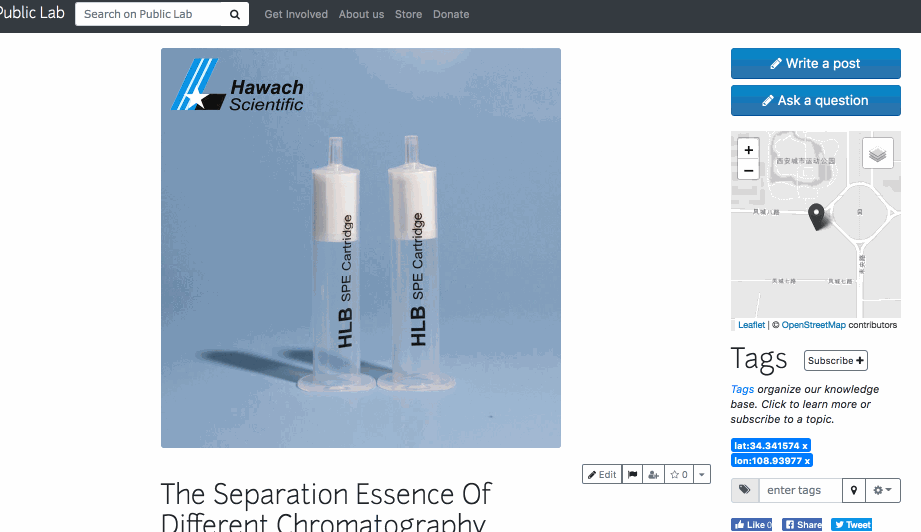Viewport: 921px width, 532px height.
Task: Click the map location pin marker
Action: 816,217
